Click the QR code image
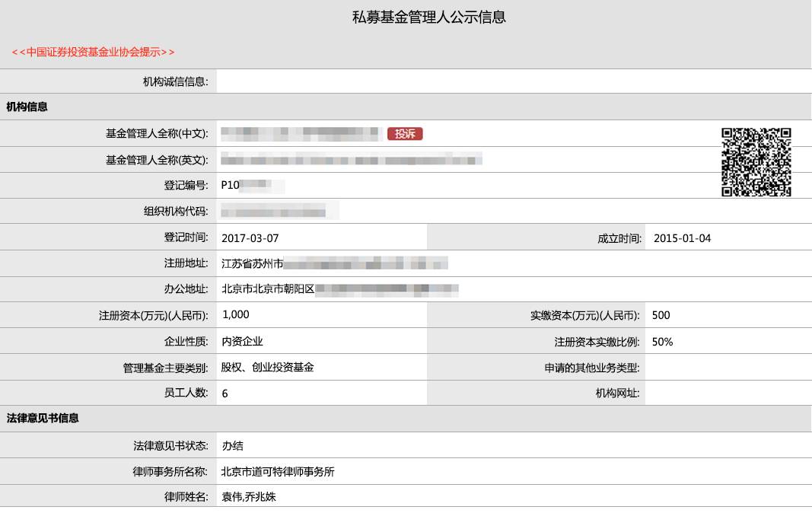The height and width of the screenshot is (513, 812). [756, 161]
